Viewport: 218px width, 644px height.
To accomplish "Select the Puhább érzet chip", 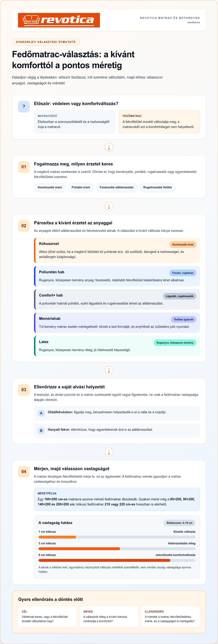I will (x=81, y=187).
